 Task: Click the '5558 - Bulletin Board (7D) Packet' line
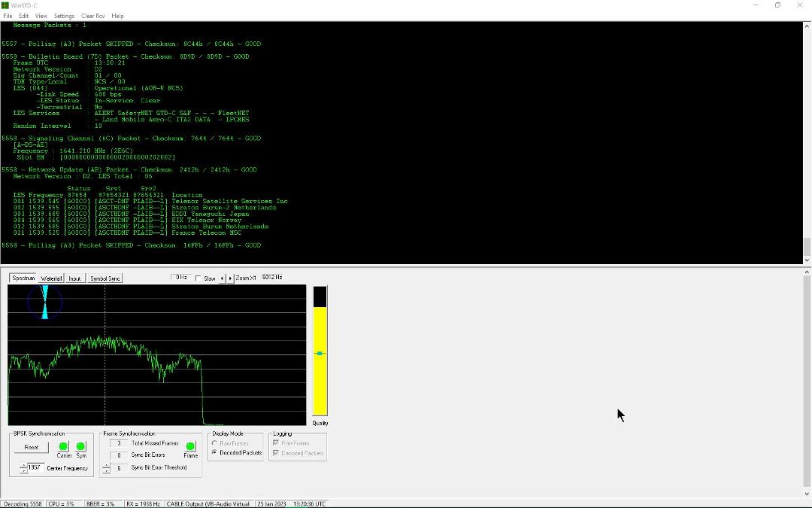126,56
